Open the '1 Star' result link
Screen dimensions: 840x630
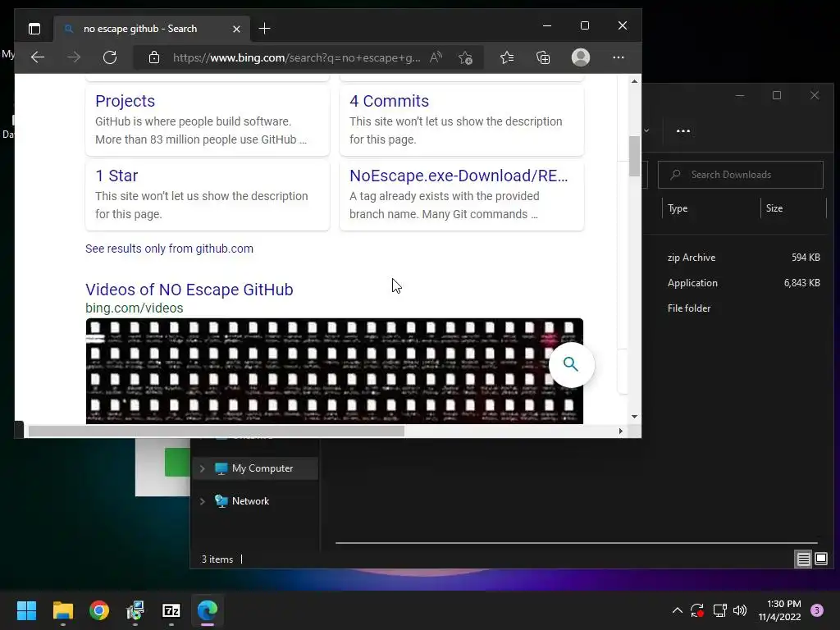tap(116, 176)
